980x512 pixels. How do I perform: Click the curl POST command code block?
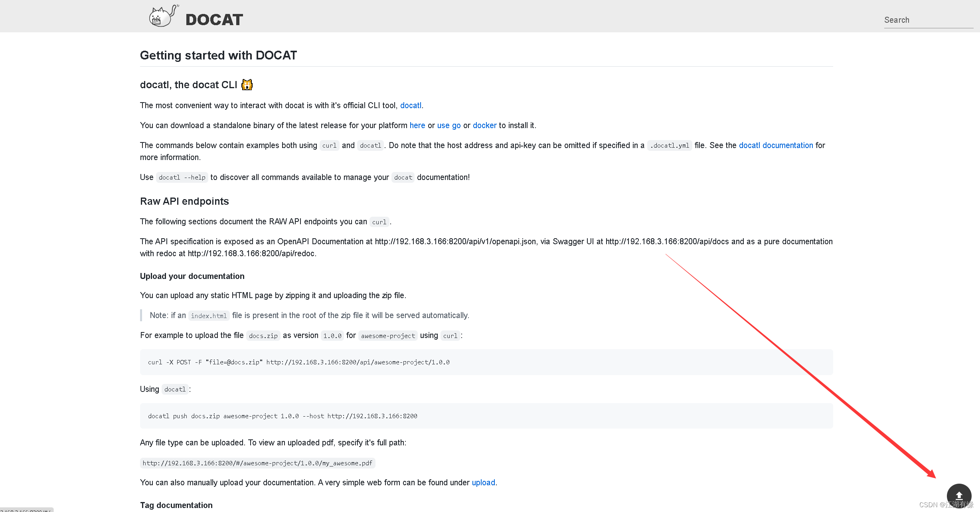298,362
